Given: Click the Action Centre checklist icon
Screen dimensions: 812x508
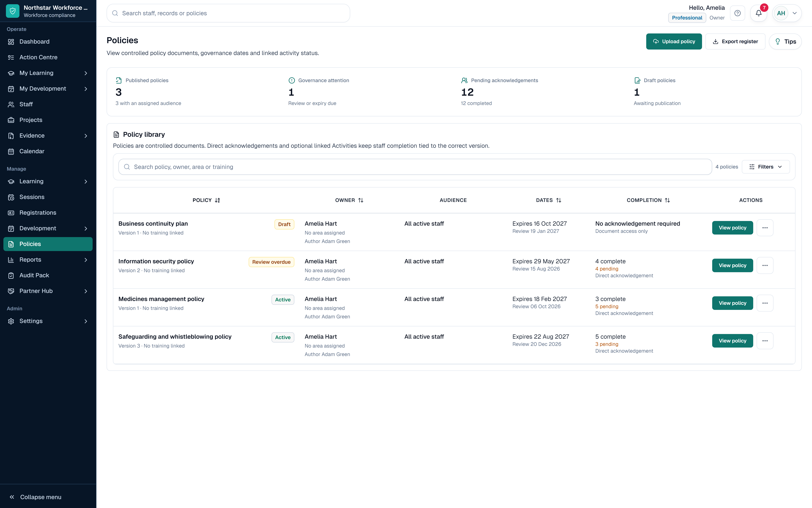Looking at the screenshot, I should (11, 57).
